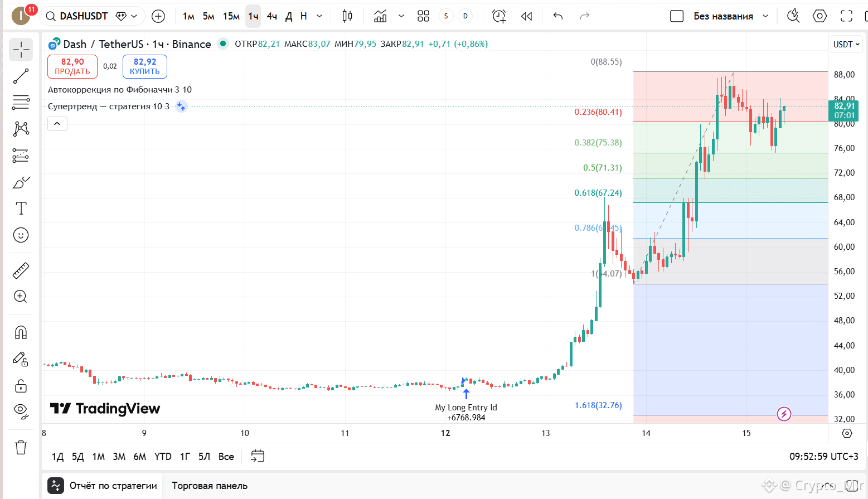Open the Fibonacci retracement tools group
Image resolution: width=868 pixels, height=499 pixels.
pos(21,103)
